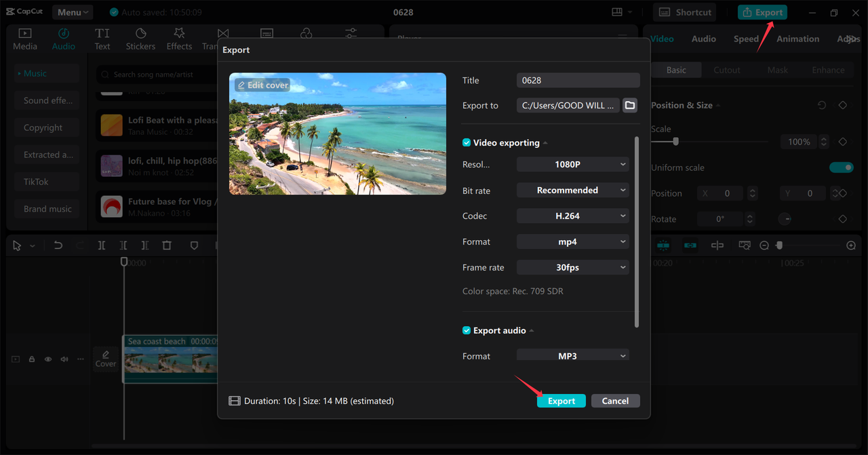Select the TikTok audio category

coord(47,182)
